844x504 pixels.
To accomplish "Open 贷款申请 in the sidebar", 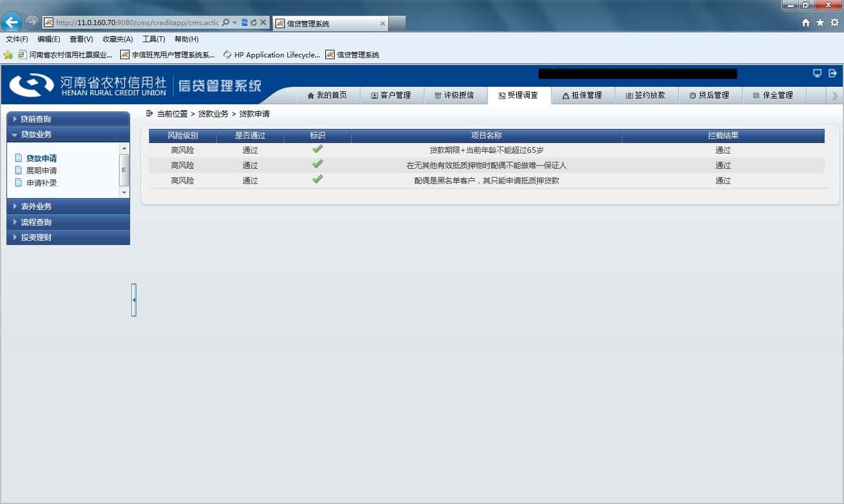I will 41,158.
